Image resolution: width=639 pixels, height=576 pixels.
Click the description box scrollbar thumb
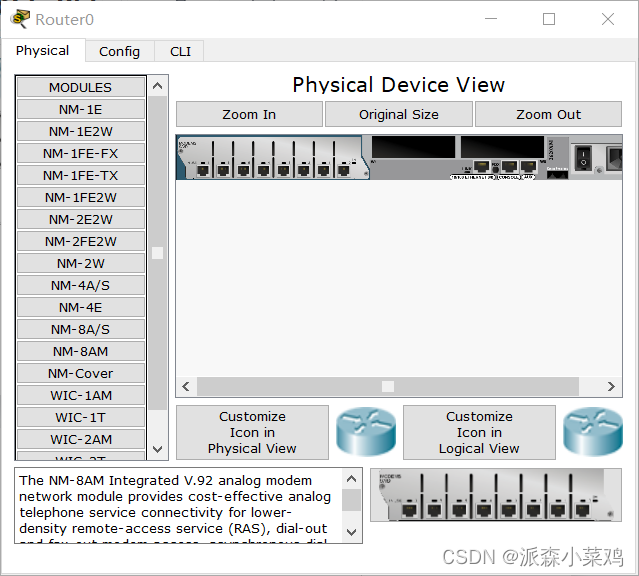(x=352, y=500)
